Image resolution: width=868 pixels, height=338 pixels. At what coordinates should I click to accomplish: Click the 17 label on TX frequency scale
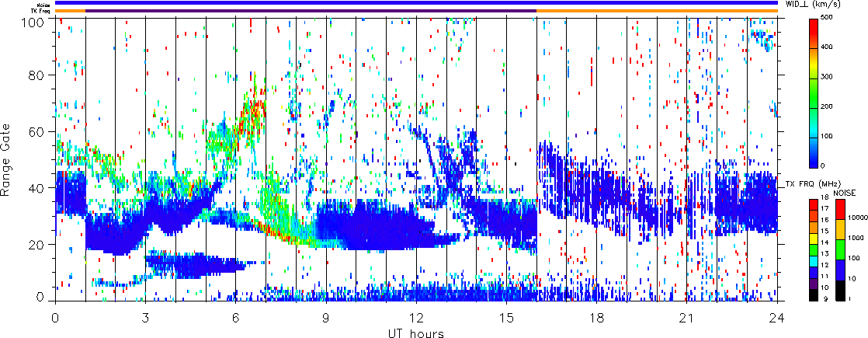[x=825, y=208]
